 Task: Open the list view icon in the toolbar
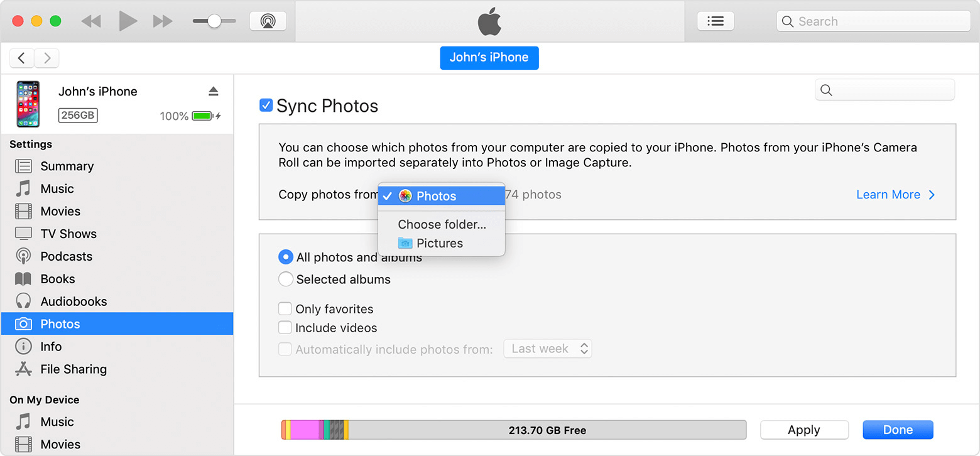715,21
